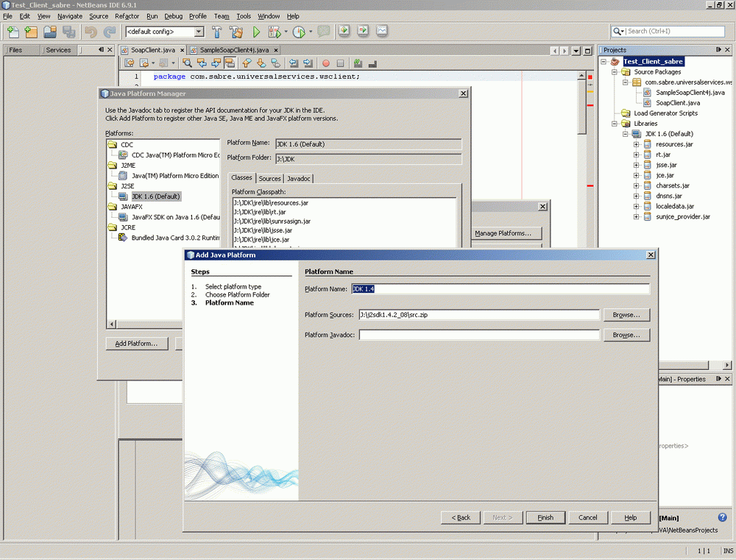The image size is (736, 560).
Task: Click the Profile Main Project icon
Action: 299,32
